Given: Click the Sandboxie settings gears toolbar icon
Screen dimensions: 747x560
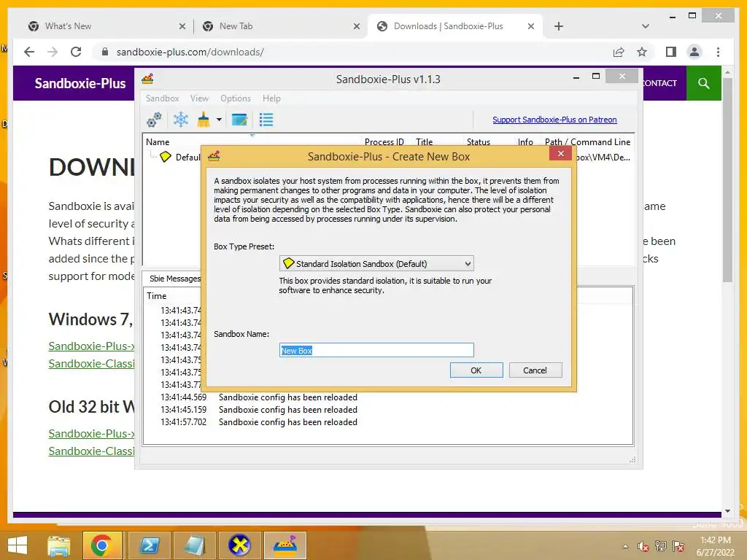Looking at the screenshot, I should point(154,120).
